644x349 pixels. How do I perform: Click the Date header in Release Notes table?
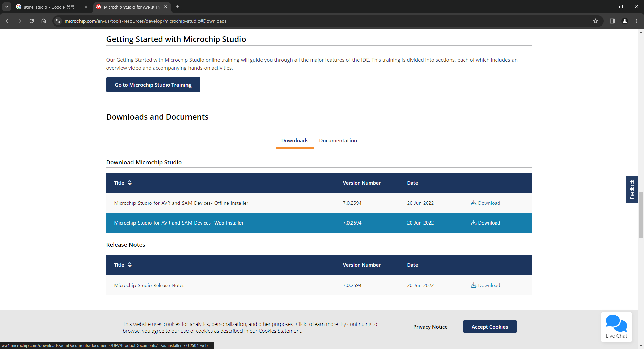[412, 265]
